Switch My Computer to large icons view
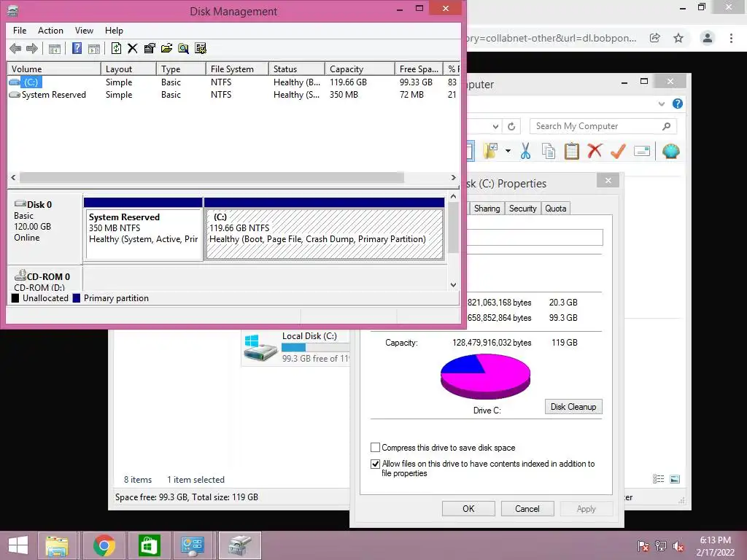Screen dimensions: 747x560 point(675,479)
